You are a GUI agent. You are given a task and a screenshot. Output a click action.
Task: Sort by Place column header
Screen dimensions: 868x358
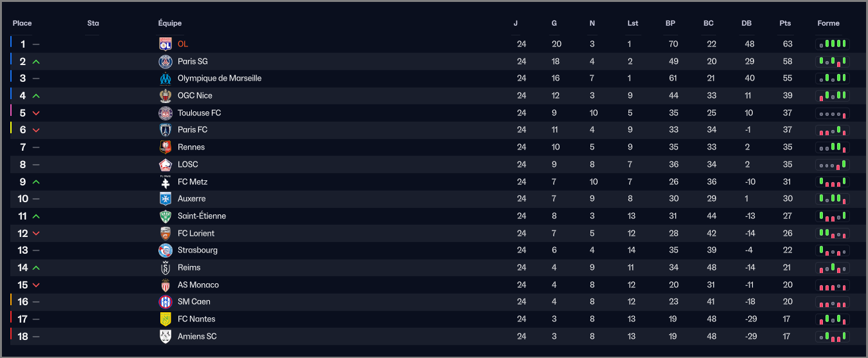[x=22, y=23]
